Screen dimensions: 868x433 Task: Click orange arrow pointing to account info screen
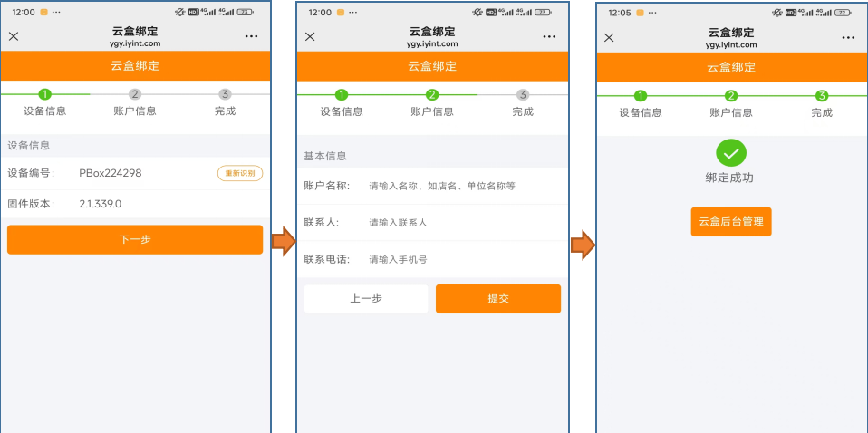[284, 241]
